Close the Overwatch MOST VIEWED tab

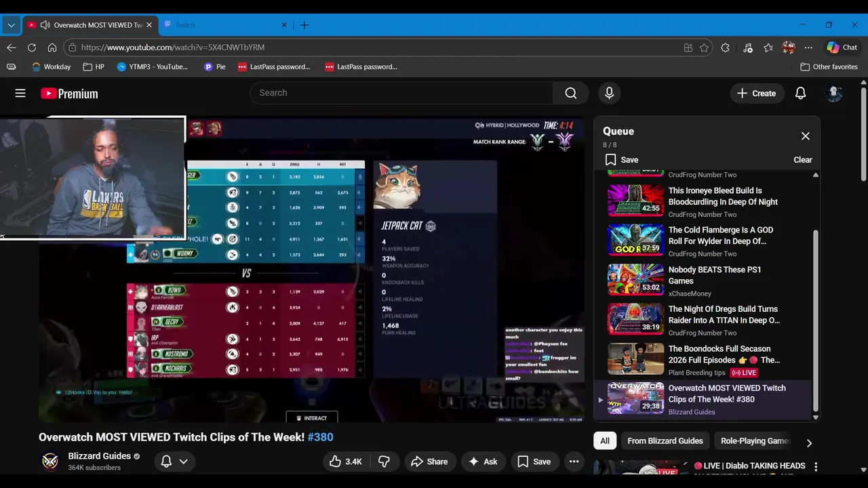coord(150,25)
